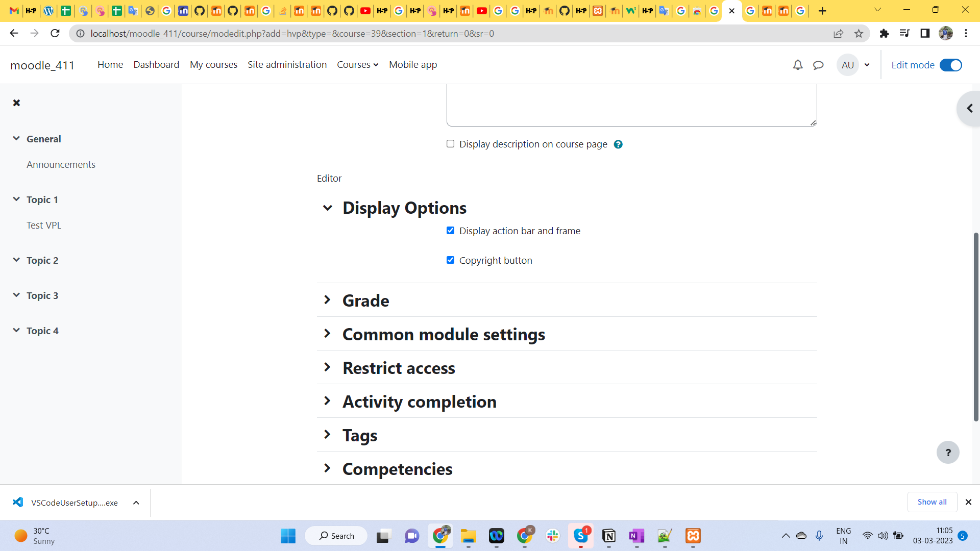980x551 pixels.
Task: Enable Display description on course page
Action: (450, 144)
